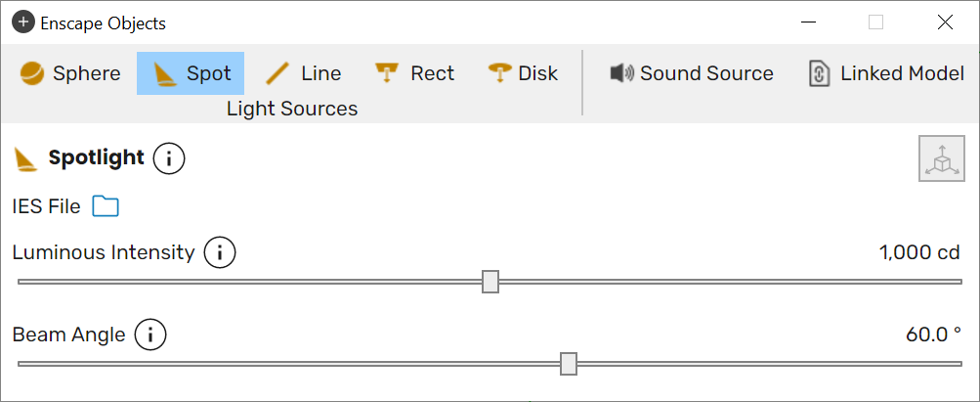Show Spotlight info tooltip icon

pos(169,158)
